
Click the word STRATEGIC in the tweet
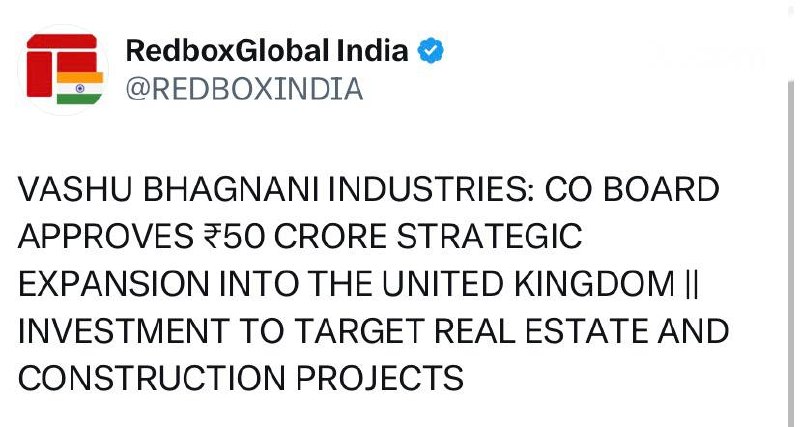[x=497, y=238]
